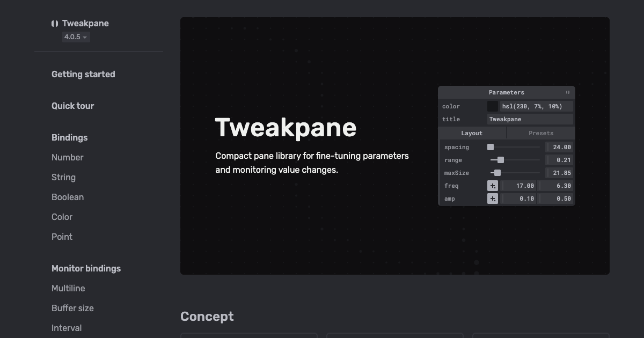Click the title field containing Tweakpane

click(x=530, y=119)
